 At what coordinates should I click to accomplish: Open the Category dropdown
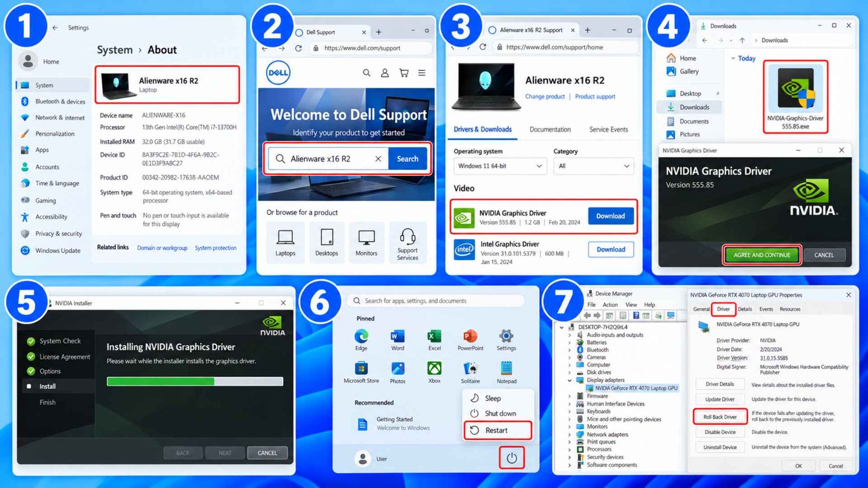click(x=593, y=166)
